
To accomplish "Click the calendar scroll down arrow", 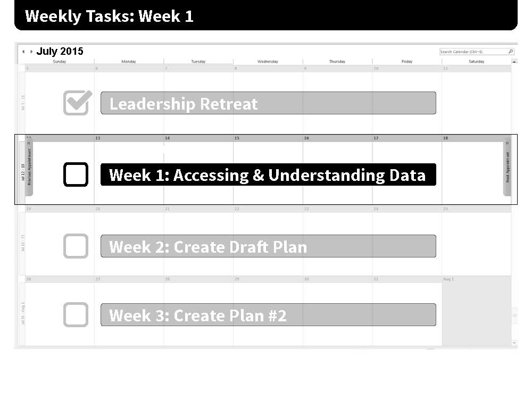I will (514, 343).
